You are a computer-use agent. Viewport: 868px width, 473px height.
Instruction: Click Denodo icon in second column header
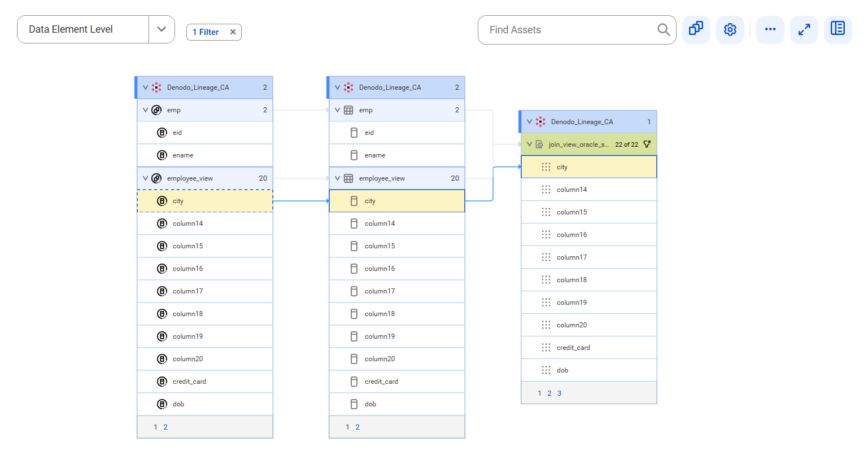click(x=348, y=87)
